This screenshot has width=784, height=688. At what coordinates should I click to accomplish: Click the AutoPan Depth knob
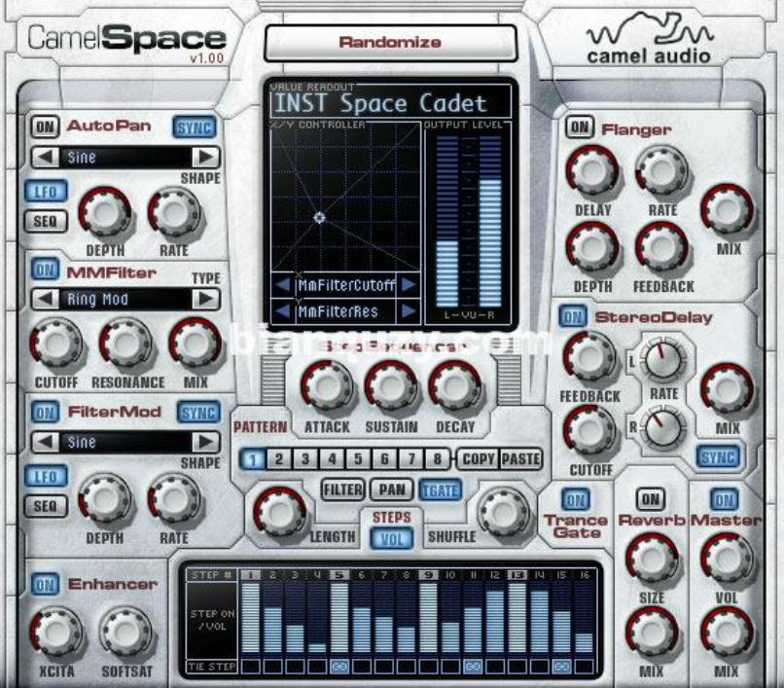click(x=103, y=212)
